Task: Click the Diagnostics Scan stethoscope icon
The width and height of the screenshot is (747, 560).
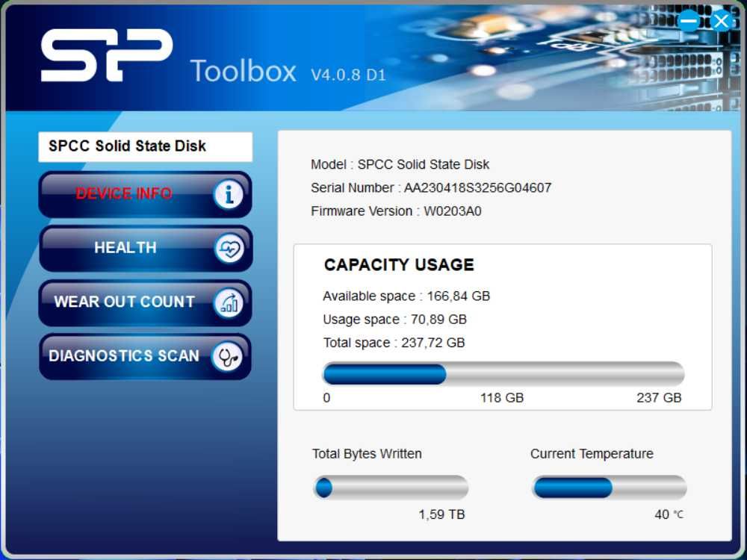Action: coord(227,357)
